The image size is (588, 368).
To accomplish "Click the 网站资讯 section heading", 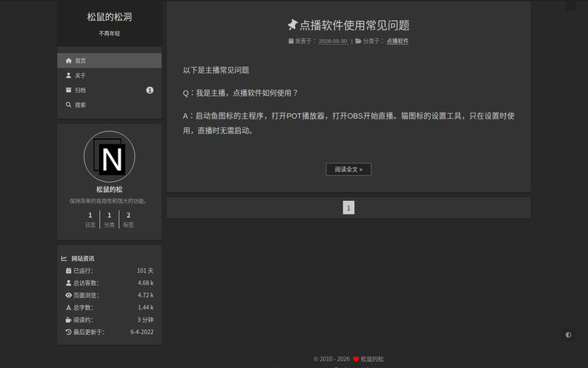I will coord(83,258).
